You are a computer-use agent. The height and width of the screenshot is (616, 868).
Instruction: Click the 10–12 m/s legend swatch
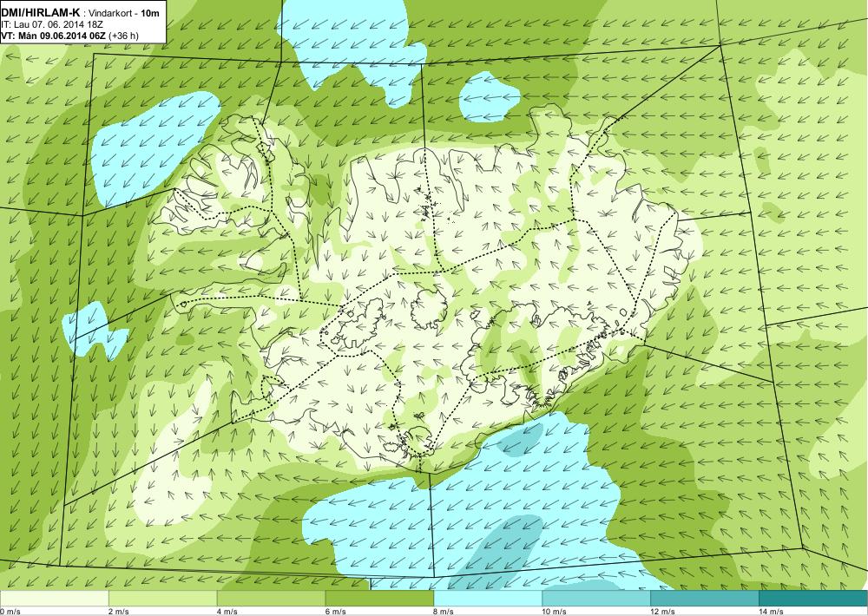point(597,599)
